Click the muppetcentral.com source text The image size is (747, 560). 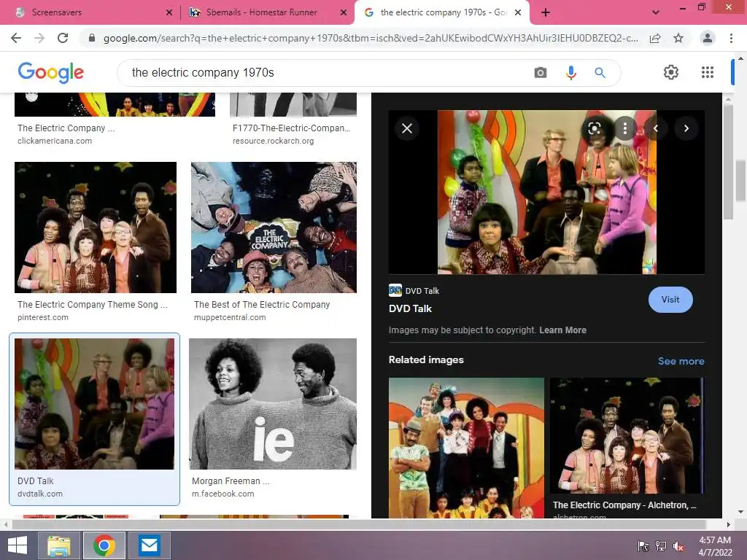[x=230, y=317]
